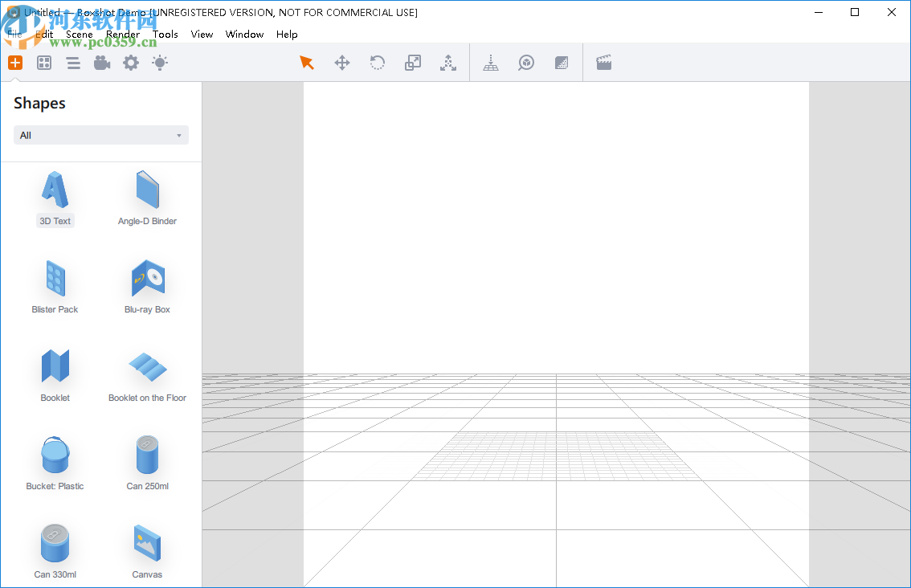911x588 pixels.
Task: Select the pointer selection tool
Action: (x=306, y=62)
